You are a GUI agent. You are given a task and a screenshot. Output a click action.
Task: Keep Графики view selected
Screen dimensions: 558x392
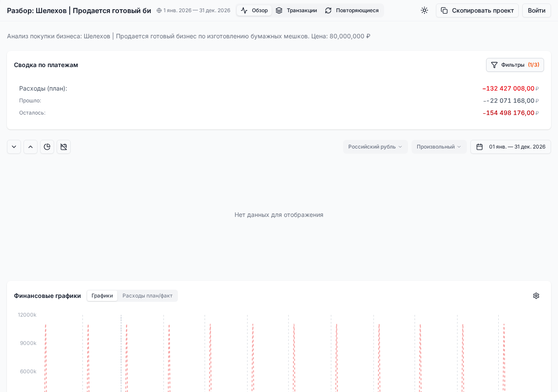(x=102, y=296)
